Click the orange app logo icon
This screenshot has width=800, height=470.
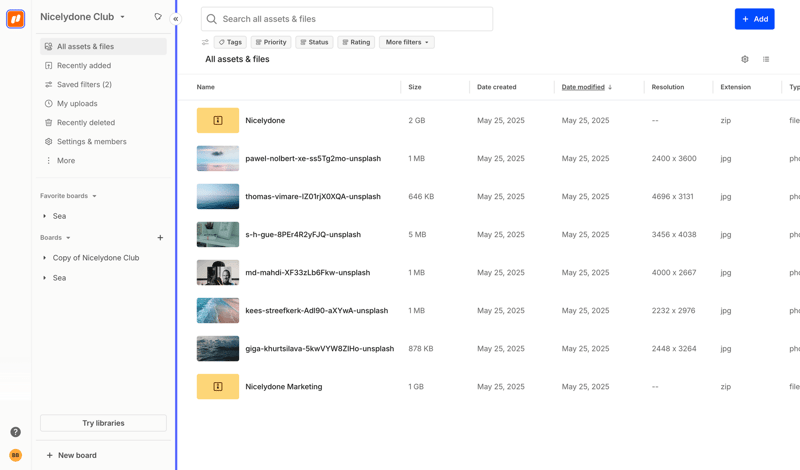point(15,19)
